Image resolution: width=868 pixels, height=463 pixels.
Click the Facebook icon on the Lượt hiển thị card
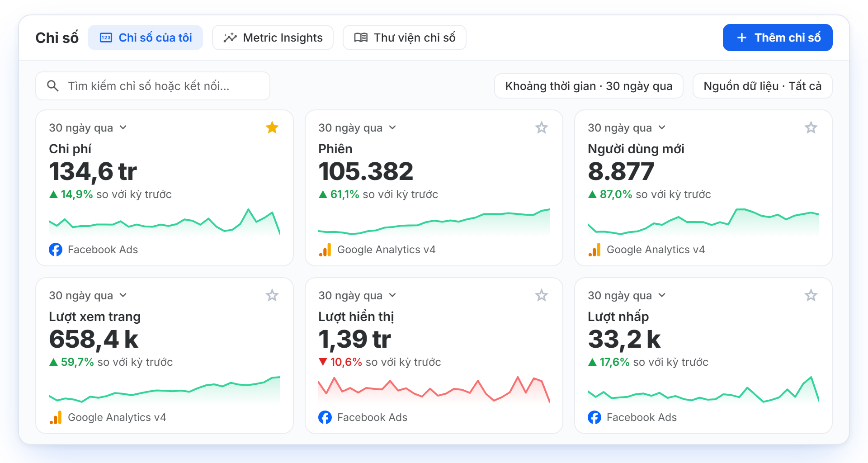tap(325, 417)
